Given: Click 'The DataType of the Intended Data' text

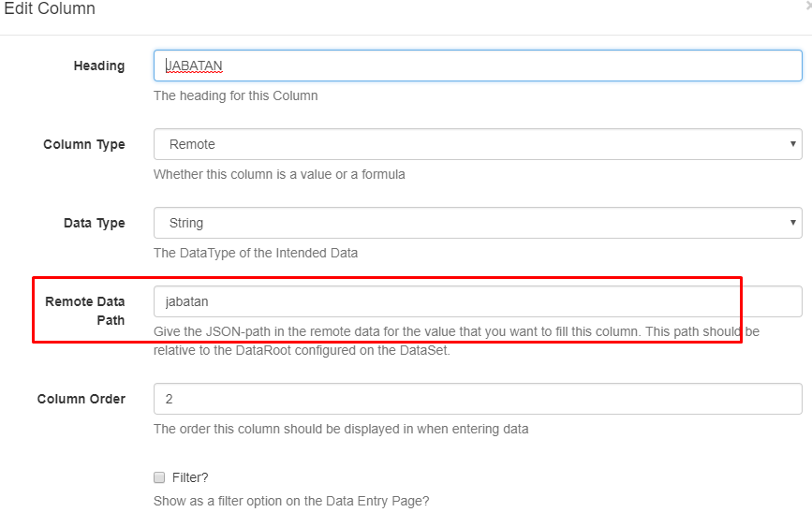Looking at the screenshot, I should 256,253.
